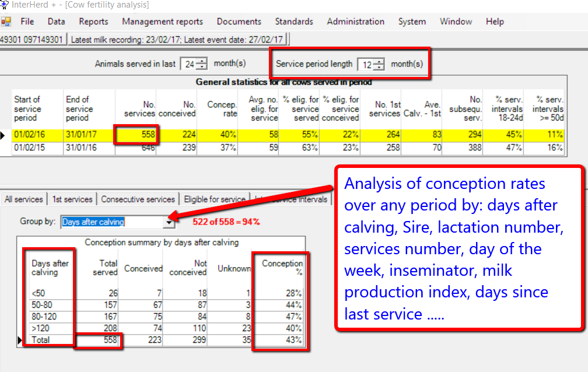588x372 pixels.
Task: Click the End of service period column header
Action: [89, 109]
